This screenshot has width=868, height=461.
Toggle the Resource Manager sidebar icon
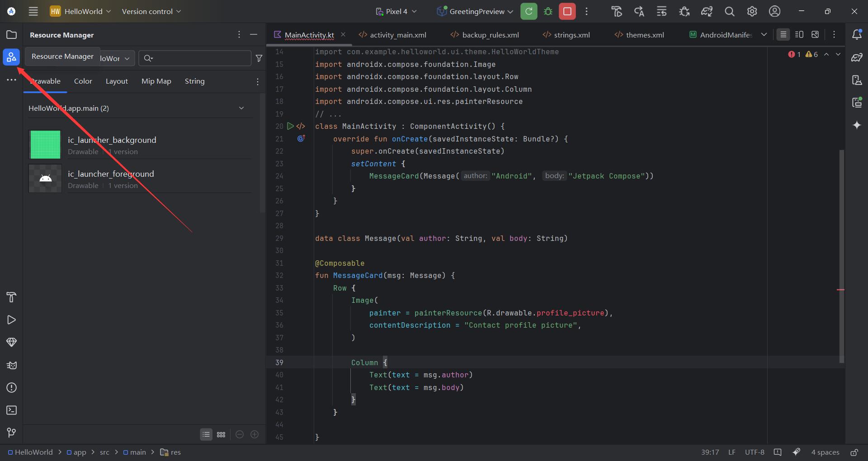pos(11,57)
